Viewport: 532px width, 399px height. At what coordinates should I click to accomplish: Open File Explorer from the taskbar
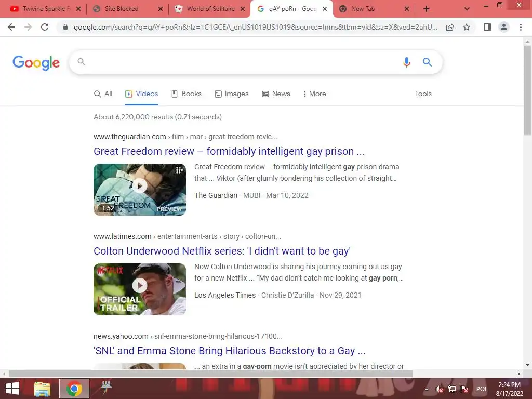42,389
